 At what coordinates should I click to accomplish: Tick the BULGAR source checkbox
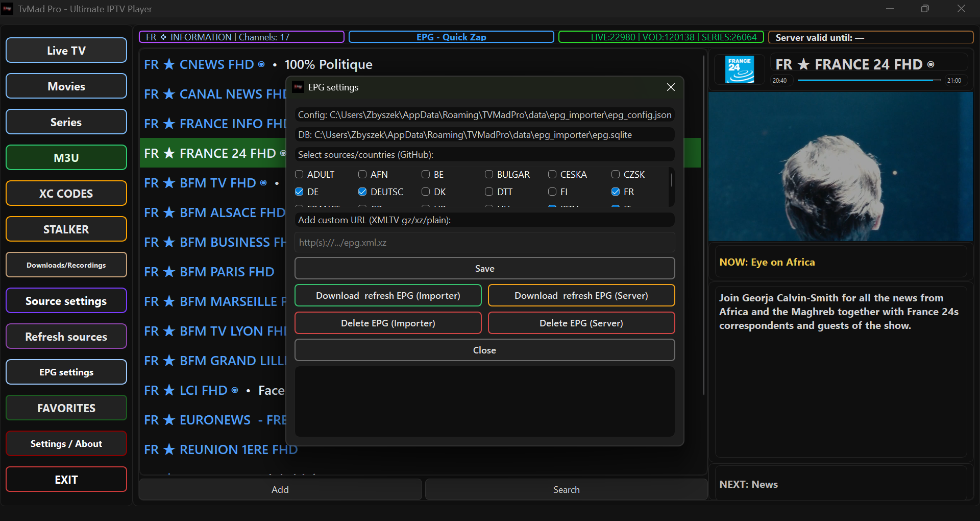(489, 174)
